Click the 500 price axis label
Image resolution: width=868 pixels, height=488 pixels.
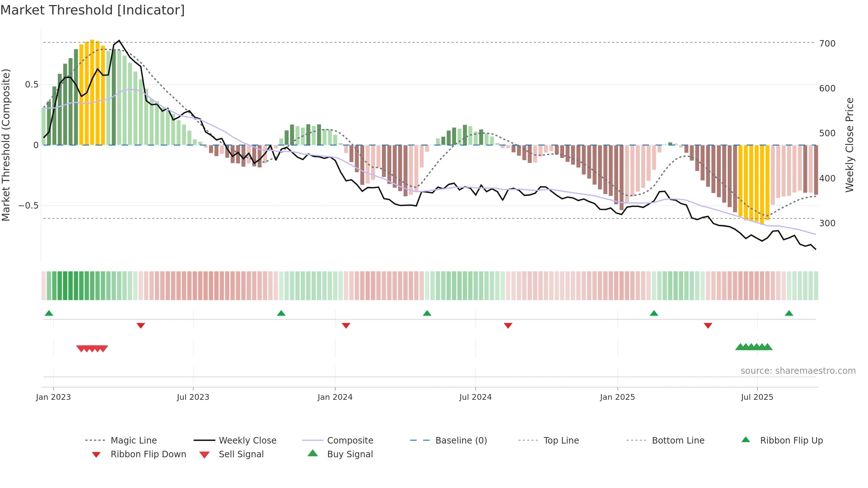[x=827, y=133]
